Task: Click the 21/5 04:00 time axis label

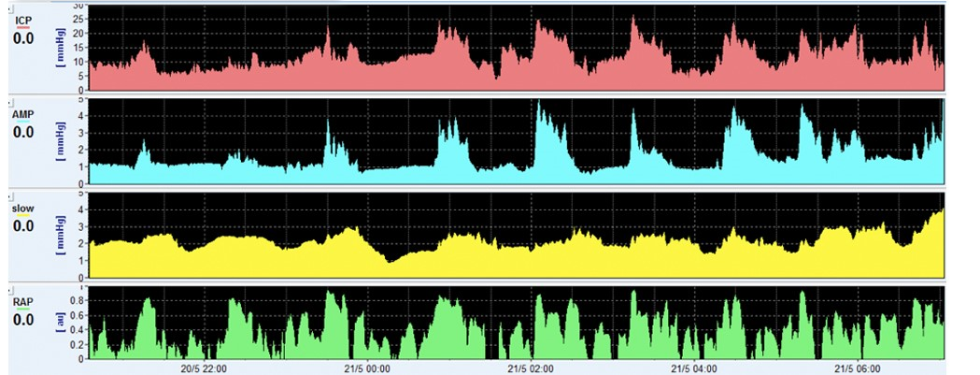Action: click(693, 368)
